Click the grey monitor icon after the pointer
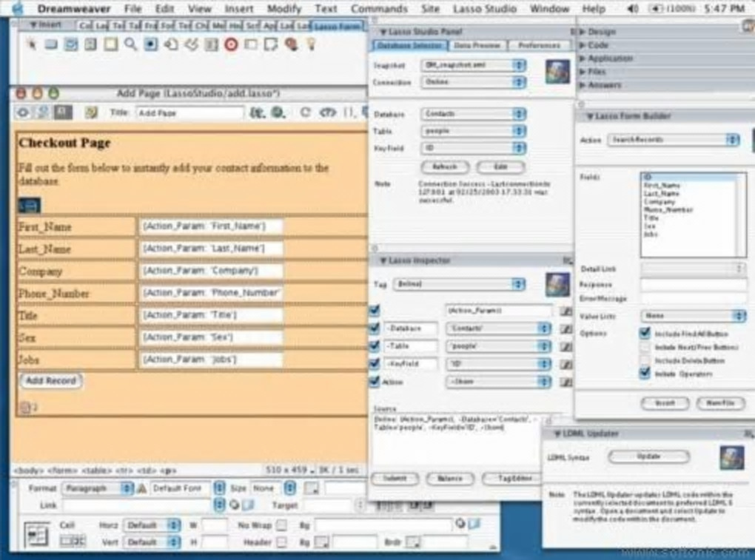This screenshot has height=560, width=755. click(51, 44)
